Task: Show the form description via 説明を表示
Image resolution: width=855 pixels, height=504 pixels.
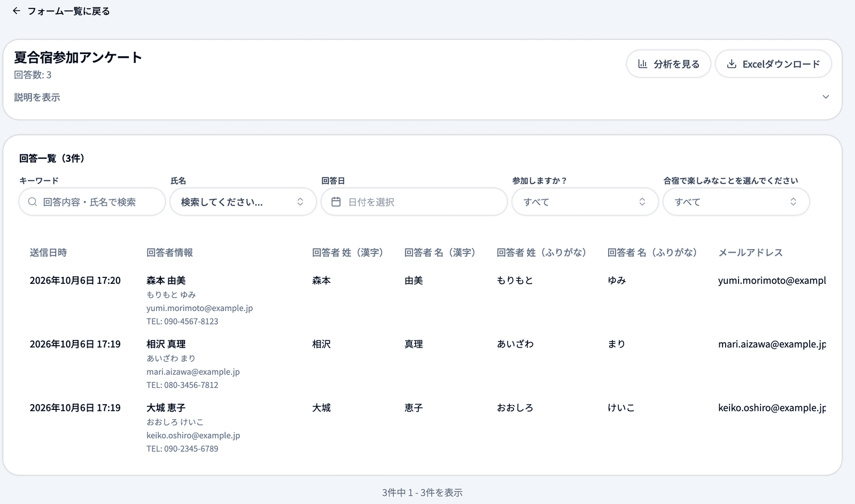Action: tap(37, 97)
